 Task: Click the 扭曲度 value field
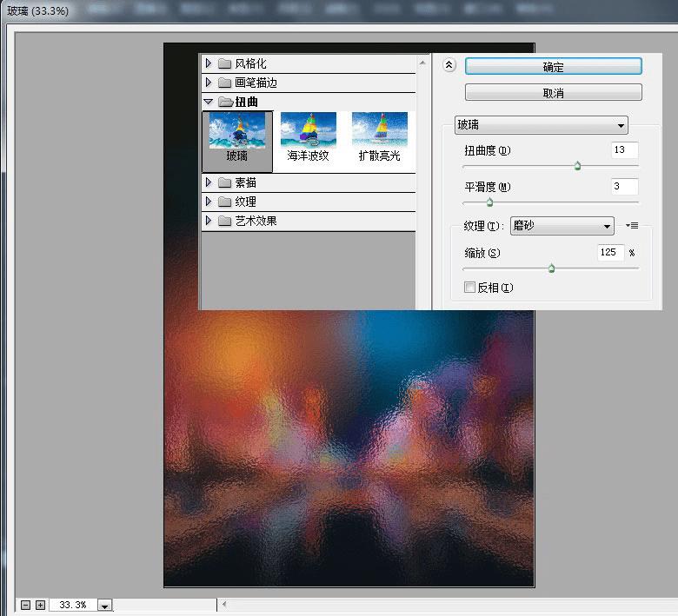point(624,150)
